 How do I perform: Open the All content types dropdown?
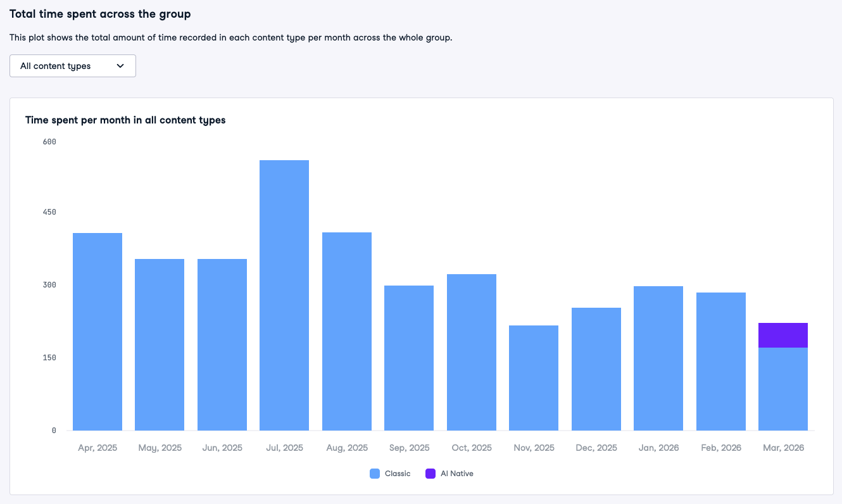[x=72, y=66]
